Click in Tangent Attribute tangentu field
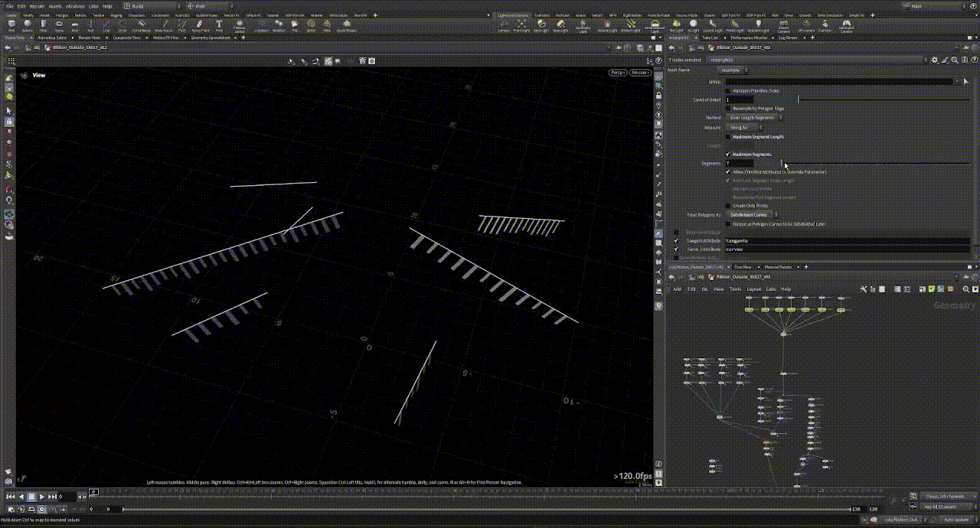 847,241
